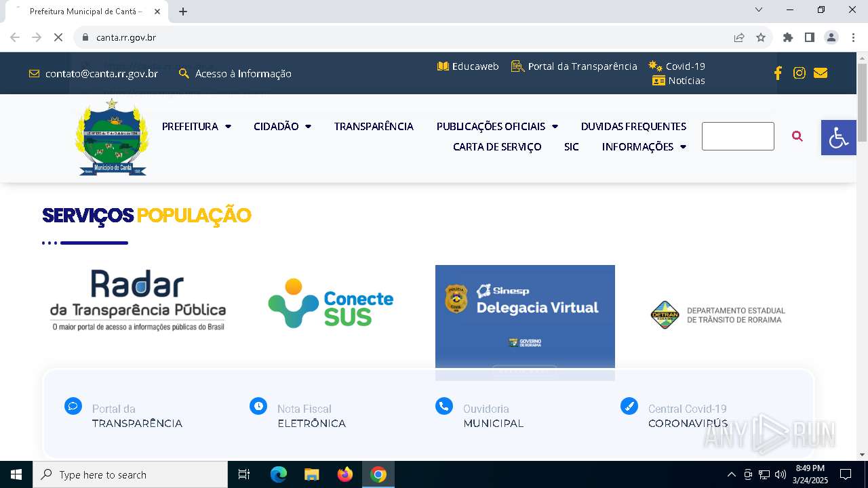The width and height of the screenshot is (868, 488).
Task: Click the chat bubble icon for Portal da Transparência
Action: (73, 406)
